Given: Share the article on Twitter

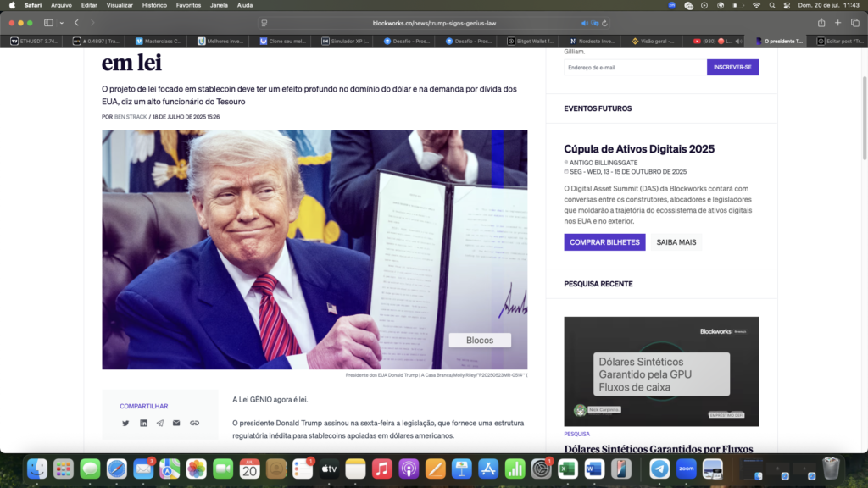Looking at the screenshot, I should click(x=125, y=424).
